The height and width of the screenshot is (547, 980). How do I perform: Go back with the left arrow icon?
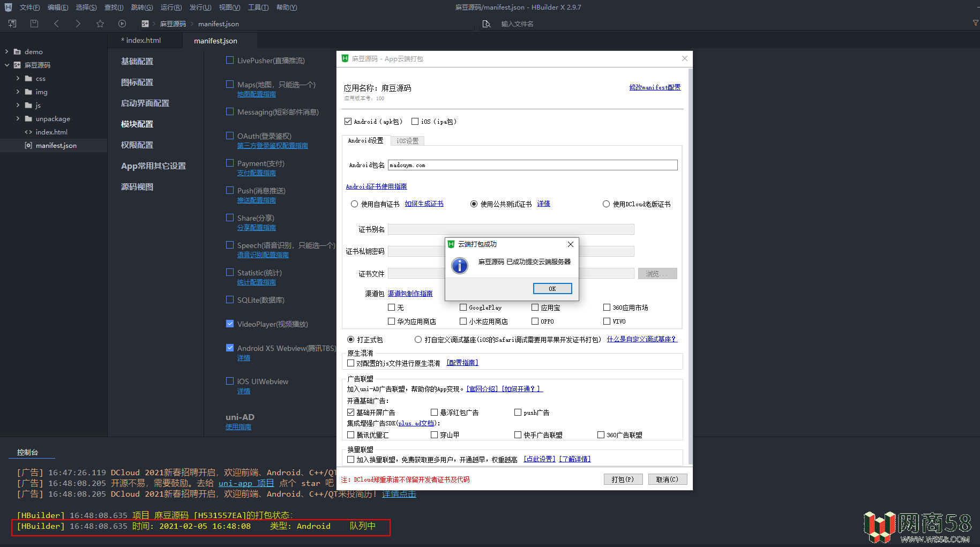(x=56, y=24)
